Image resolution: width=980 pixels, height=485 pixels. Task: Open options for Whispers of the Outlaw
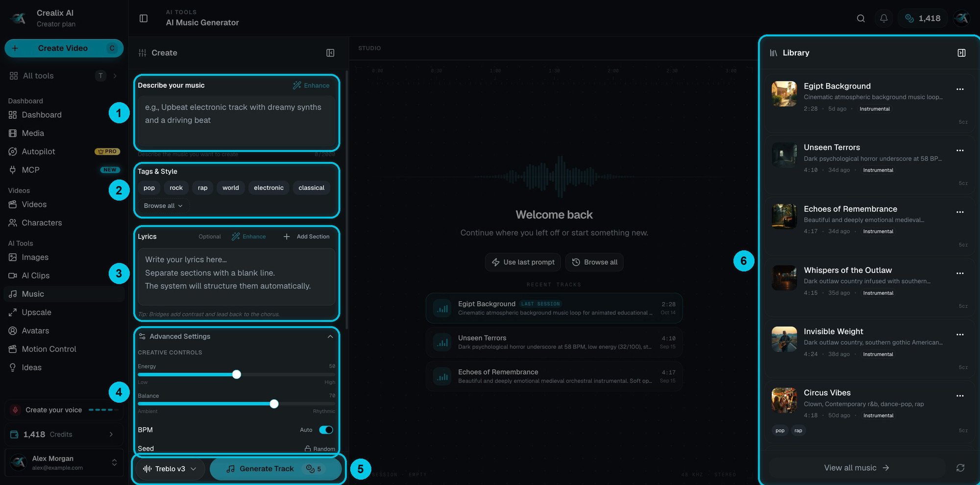[960, 273]
